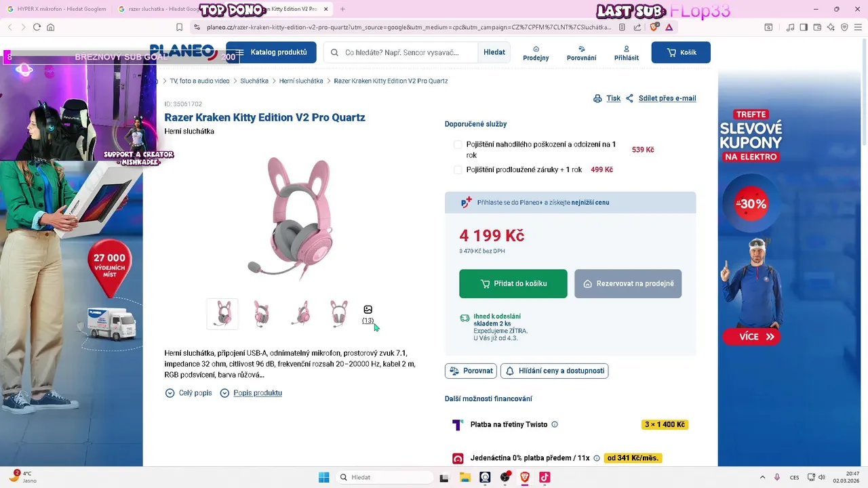Viewport: 868px width, 488px height.
Task: Open the Porovnání comparison icon in header
Action: (x=581, y=49)
